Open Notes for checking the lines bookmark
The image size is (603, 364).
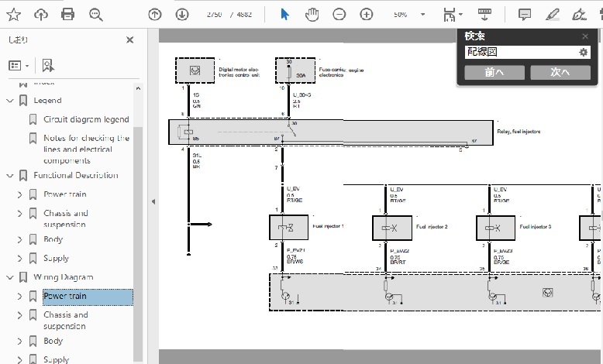coord(86,149)
